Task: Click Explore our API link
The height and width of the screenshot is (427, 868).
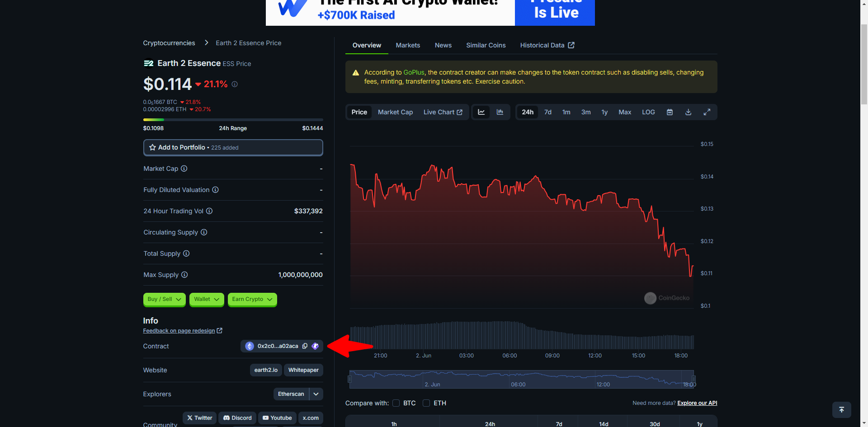Action: (x=697, y=403)
